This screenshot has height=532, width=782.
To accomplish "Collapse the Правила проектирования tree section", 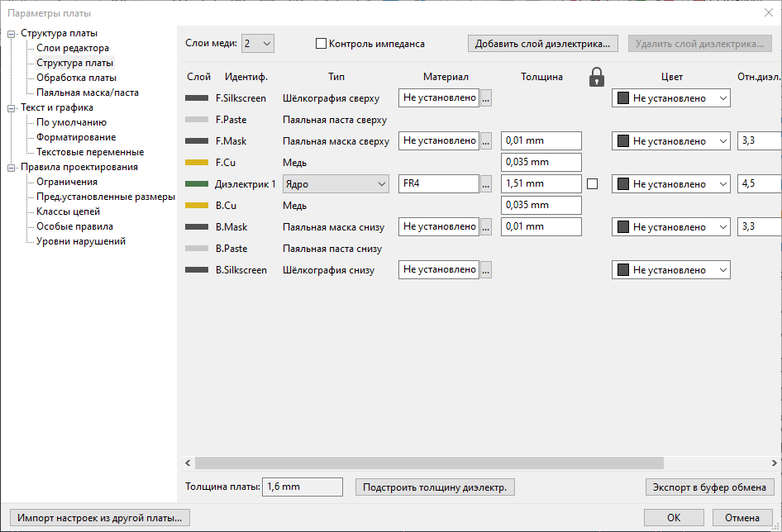I will pos(12,167).
